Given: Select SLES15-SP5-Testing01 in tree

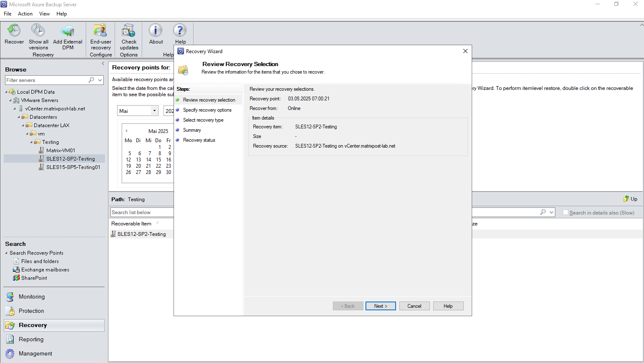Looking at the screenshot, I should pyautogui.click(x=73, y=167).
